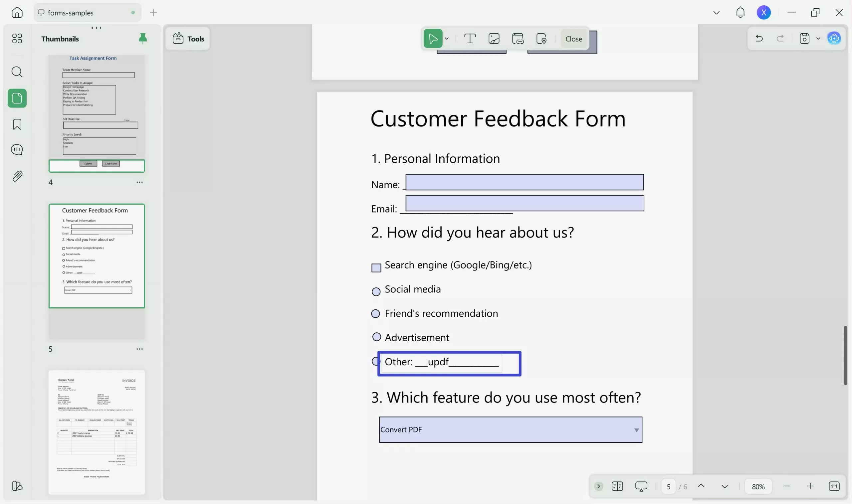Select the Image tool in the top toolbar
This screenshot has width=852, height=504.
click(x=493, y=38)
